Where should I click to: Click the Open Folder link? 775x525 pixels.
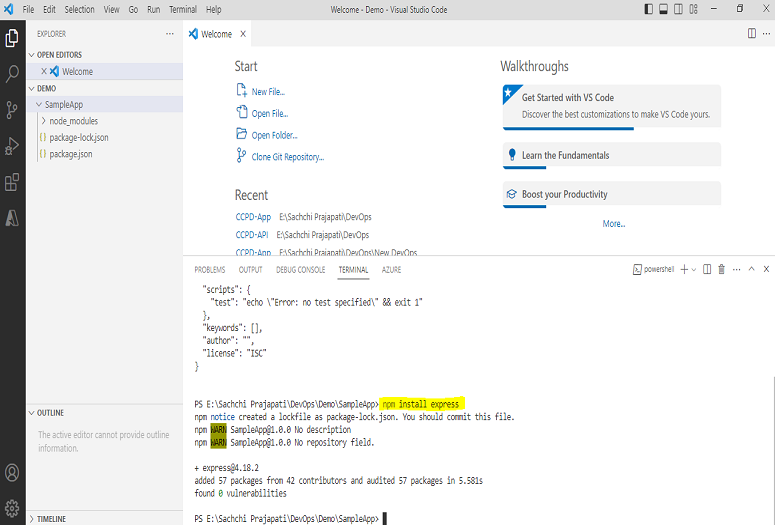274,135
